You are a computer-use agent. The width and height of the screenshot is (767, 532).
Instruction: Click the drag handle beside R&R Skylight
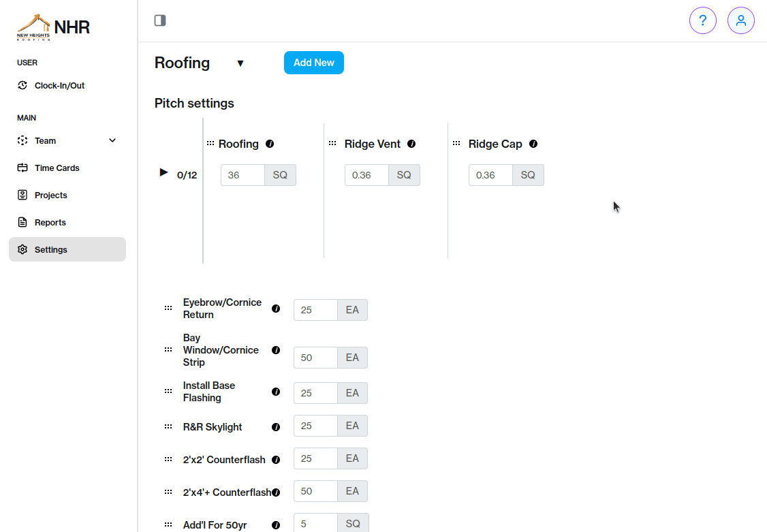[x=168, y=426]
